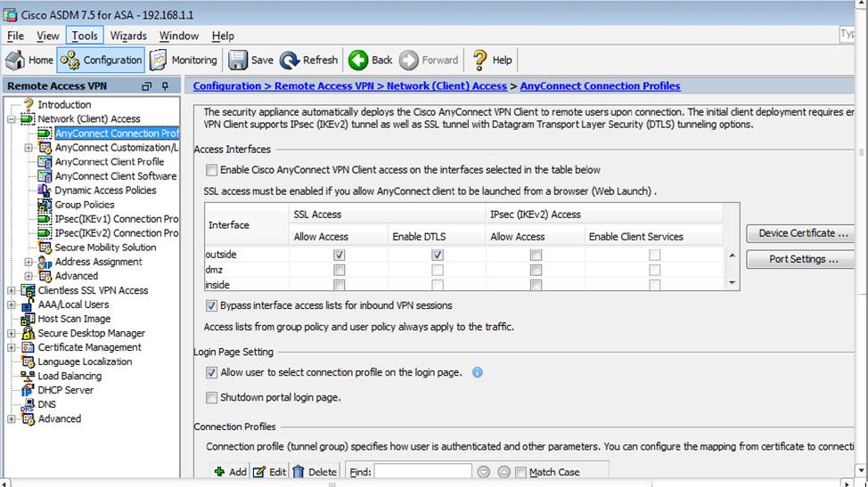The height and width of the screenshot is (487, 868).
Task: Uncheck outside interface Enable DTLS checkbox
Action: click(x=437, y=255)
